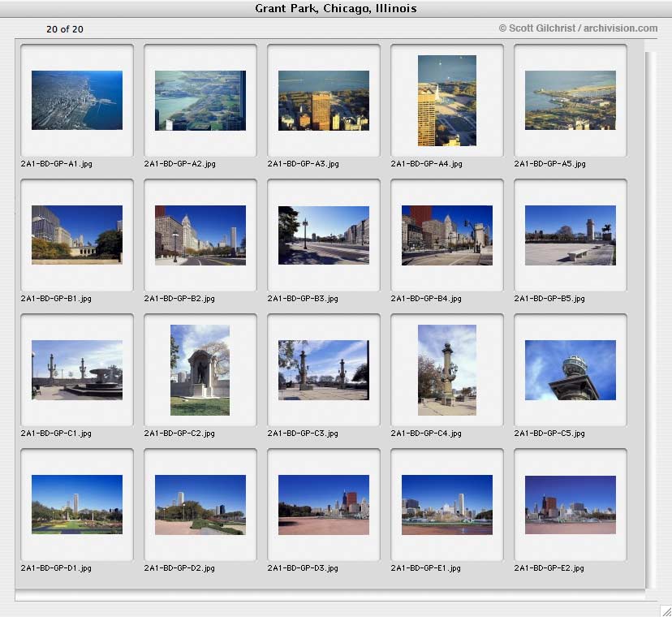The height and width of the screenshot is (617, 672).
Task: Click the filename label 2A1-BD-GP-C5.jpg
Action: (549, 433)
